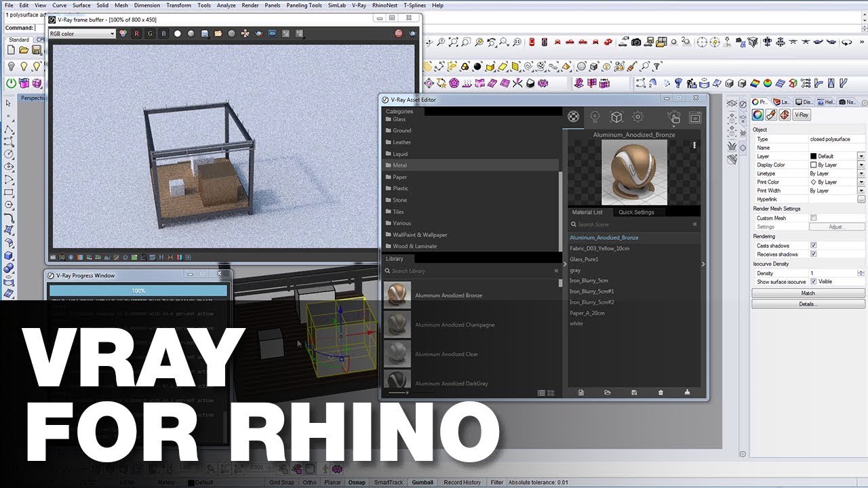Viewport: 868px width, 488px height.
Task: Toggle Ortho in status bar
Action: 309,483
